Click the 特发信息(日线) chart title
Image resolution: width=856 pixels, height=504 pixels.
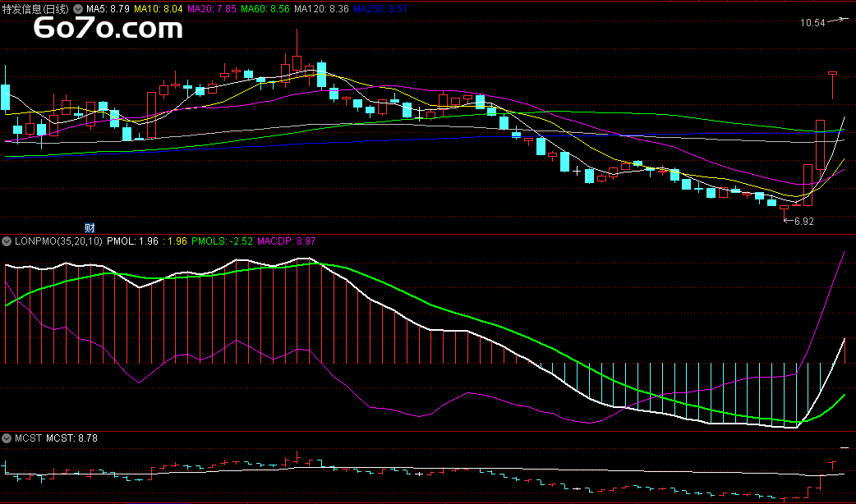(x=37, y=8)
